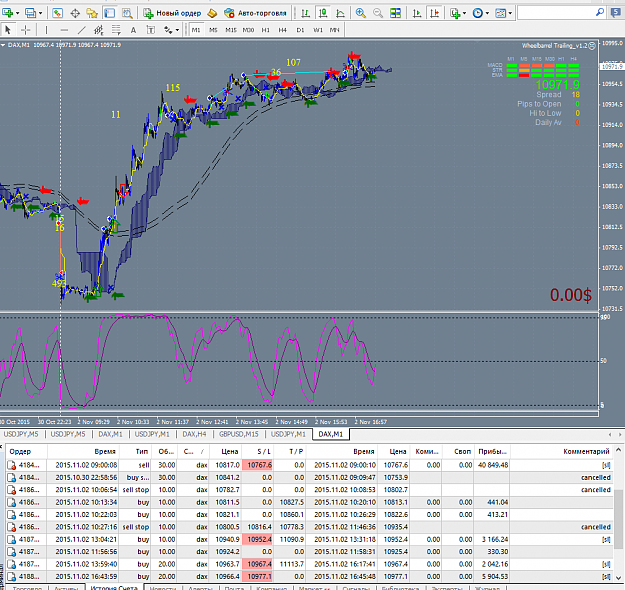Image resolution: width=625 pixels, height=590 pixels.
Task: Expand periods clock dropdown arrow
Action: pos(487,13)
